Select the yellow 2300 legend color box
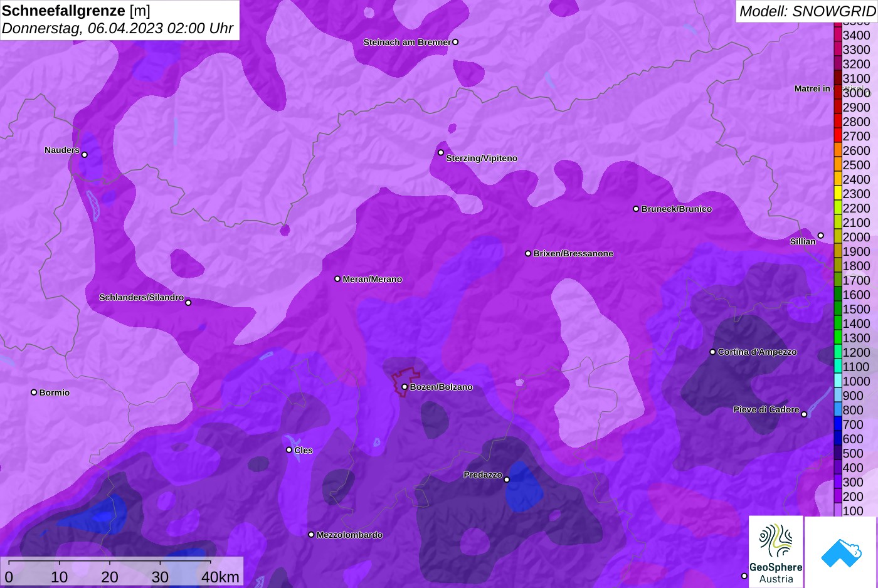878x588 pixels. coord(838,193)
